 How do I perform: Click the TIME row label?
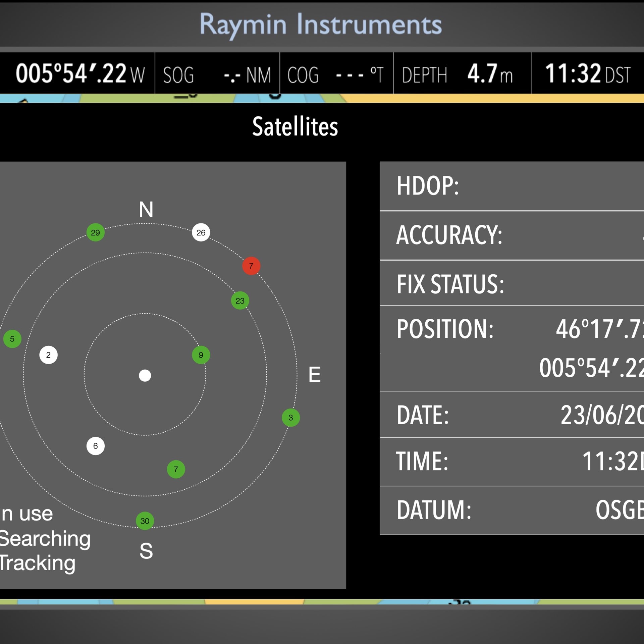(422, 462)
